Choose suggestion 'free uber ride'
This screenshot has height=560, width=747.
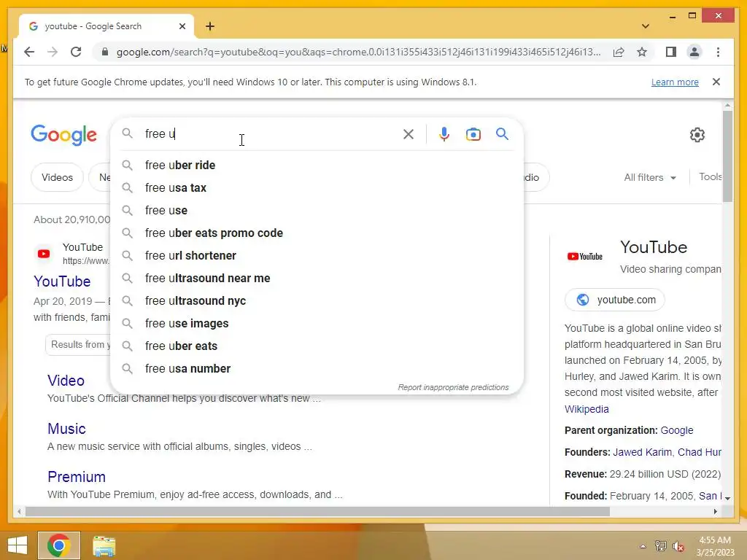click(317, 166)
